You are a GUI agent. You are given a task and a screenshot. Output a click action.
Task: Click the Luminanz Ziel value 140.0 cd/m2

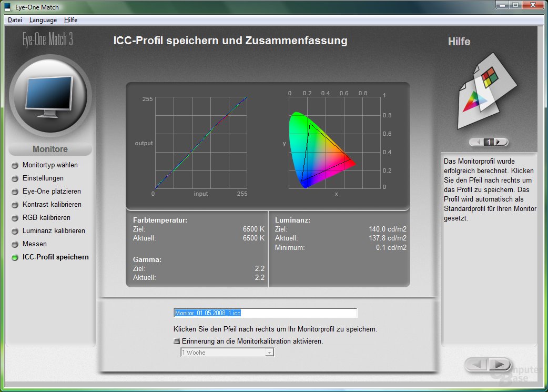(x=388, y=229)
